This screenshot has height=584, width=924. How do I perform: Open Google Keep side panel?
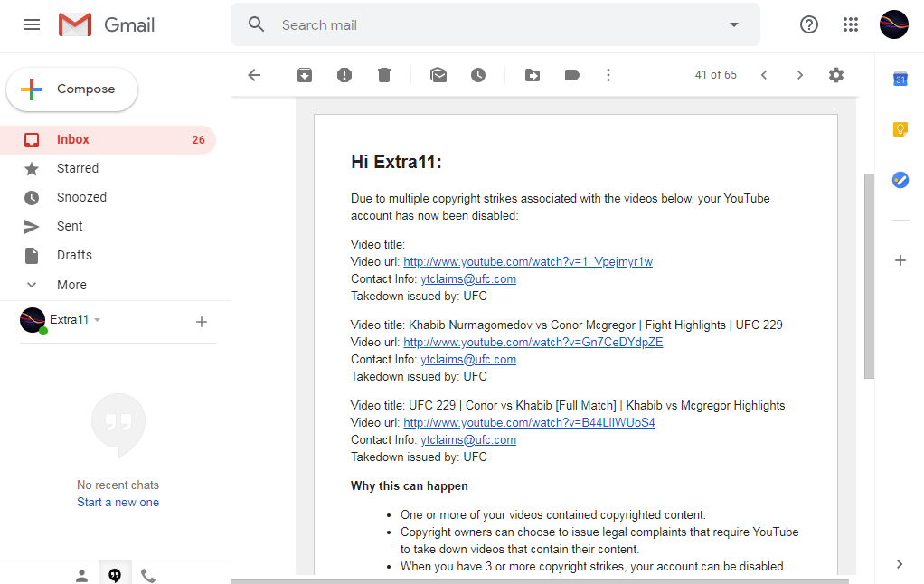(900, 129)
